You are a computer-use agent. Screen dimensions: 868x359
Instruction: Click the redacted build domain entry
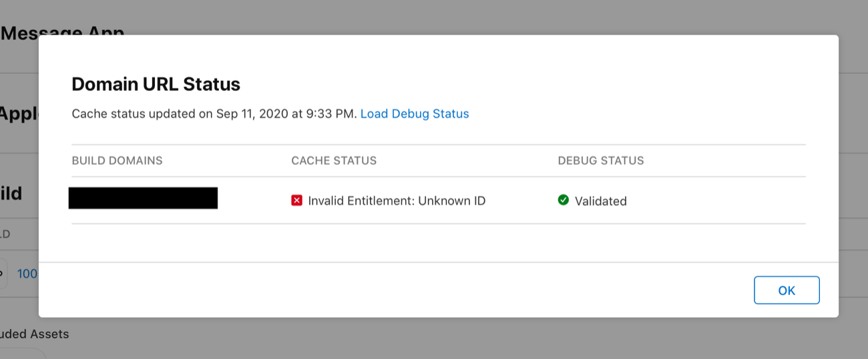click(143, 198)
